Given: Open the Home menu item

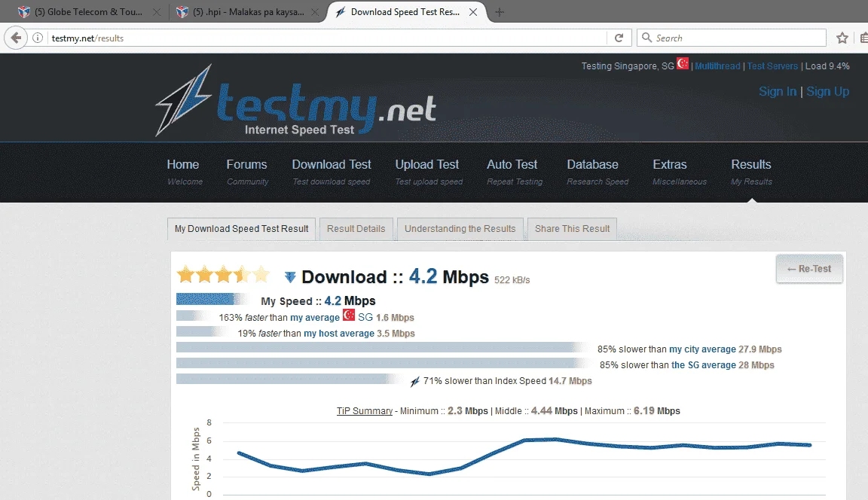Looking at the screenshot, I should click(x=185, y=172).
